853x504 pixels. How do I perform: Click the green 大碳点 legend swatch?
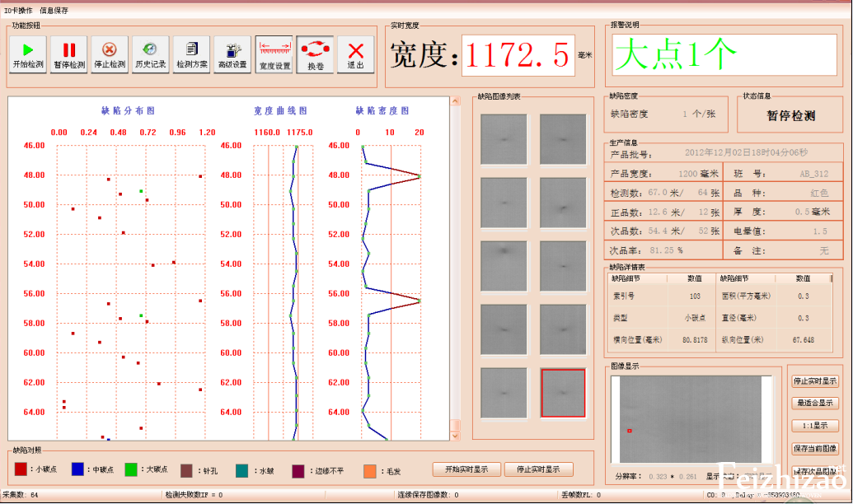(131, 469)
